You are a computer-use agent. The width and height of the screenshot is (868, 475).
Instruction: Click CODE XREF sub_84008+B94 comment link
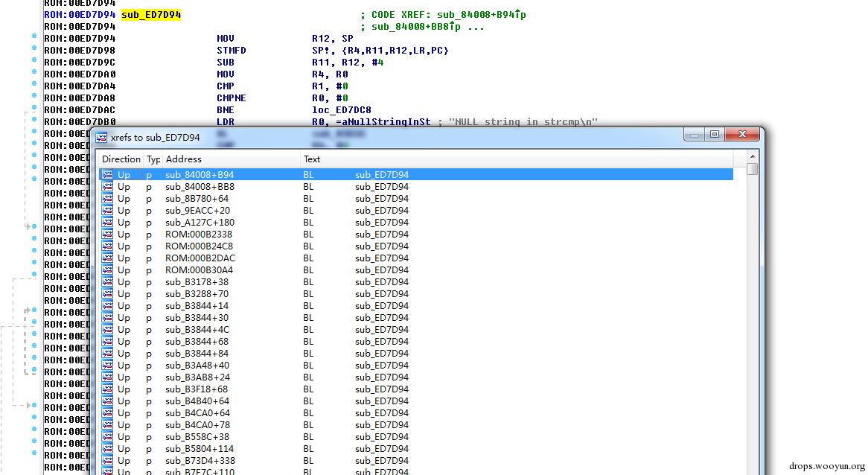[x=482, y=14]
